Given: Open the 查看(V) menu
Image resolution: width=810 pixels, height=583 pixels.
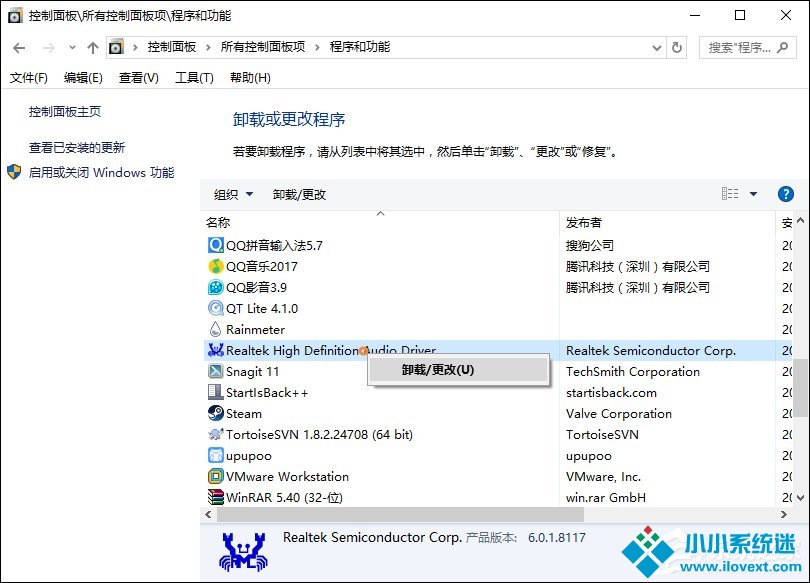Looking at the screenshot, I should pos(138,77).
